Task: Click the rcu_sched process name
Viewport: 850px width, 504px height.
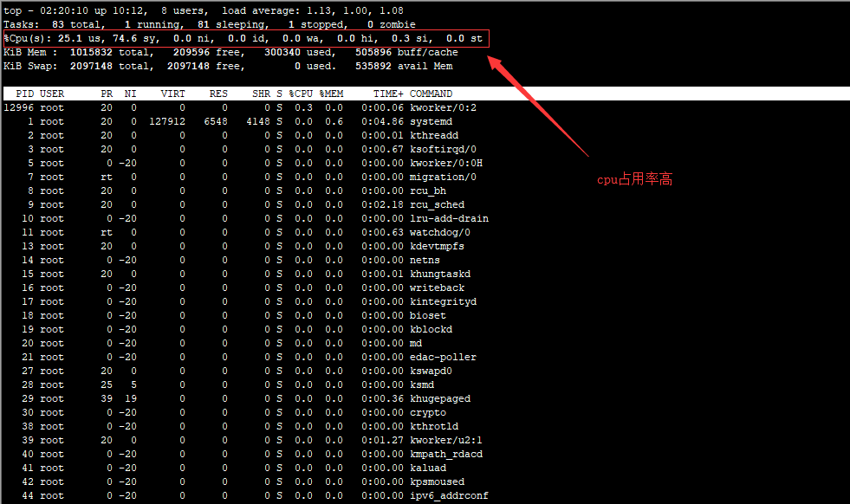Action: tap(437, 204)
